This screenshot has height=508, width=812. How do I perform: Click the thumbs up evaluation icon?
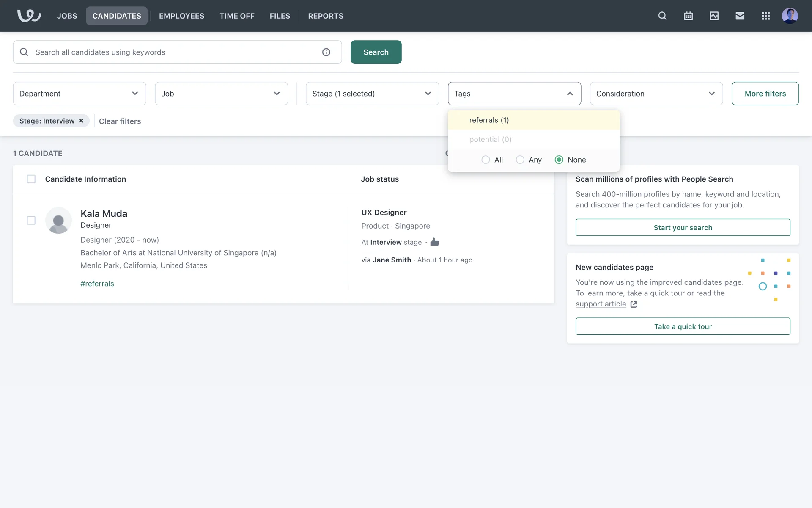pyautogui.click(x=434, y=242)
